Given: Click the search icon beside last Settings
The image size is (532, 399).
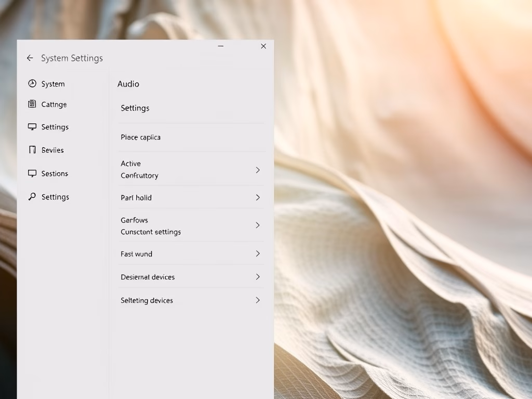Looking at the screenshot, I should point(32,196).
